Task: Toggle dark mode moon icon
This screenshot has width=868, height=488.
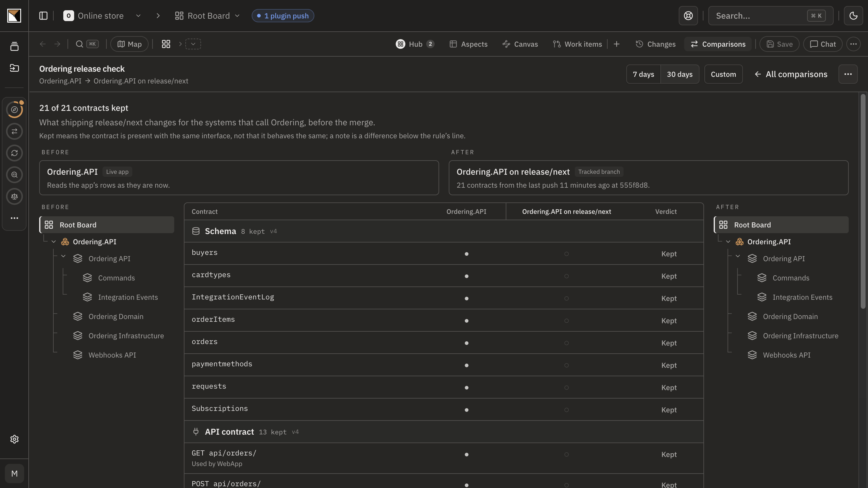Action: tap(853, 16)
